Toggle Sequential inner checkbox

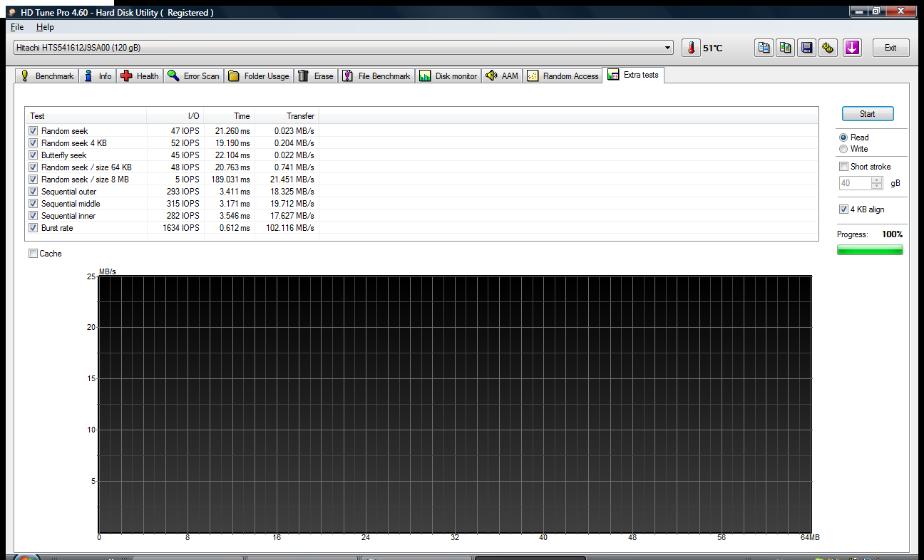[33, 216]
